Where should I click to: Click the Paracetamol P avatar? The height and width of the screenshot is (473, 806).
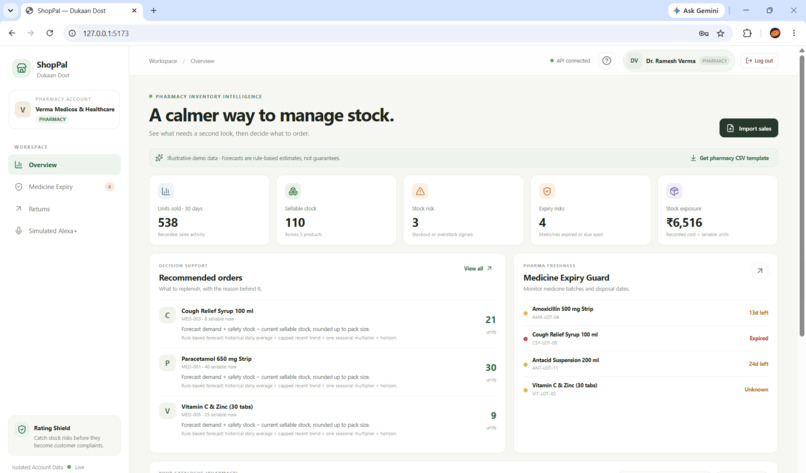coord(167,363)
